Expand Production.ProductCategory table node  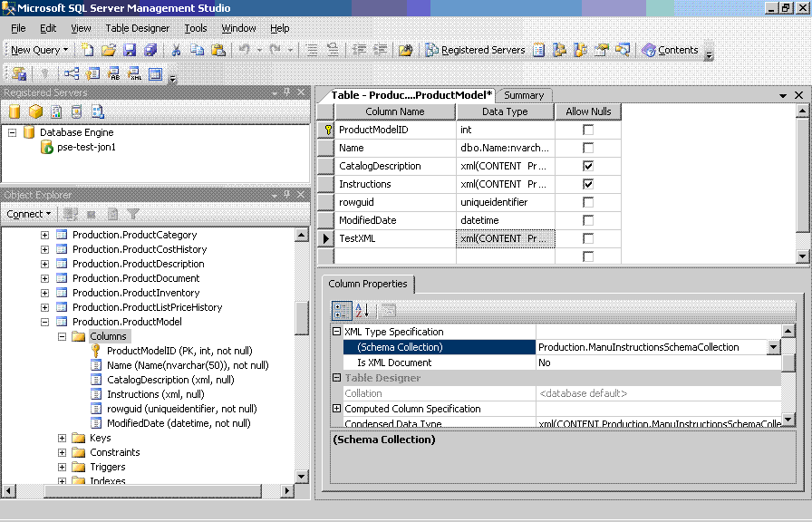[45, 235]
